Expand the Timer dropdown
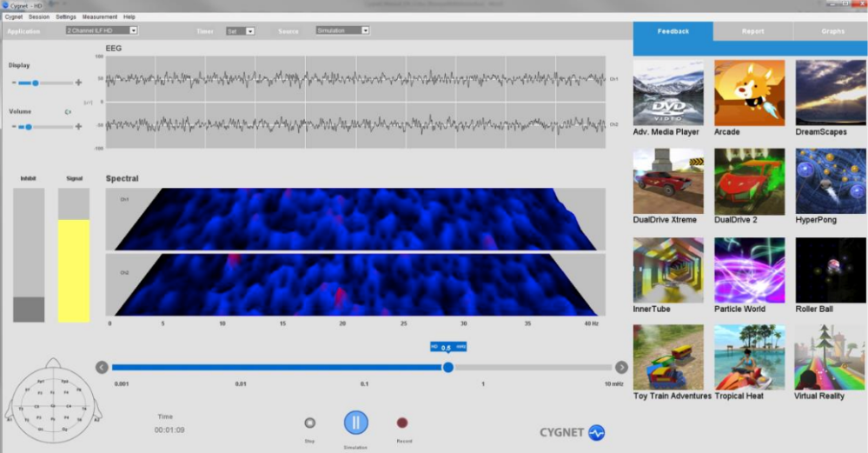This screenshot has width=868, height=453. pos(240,30)
